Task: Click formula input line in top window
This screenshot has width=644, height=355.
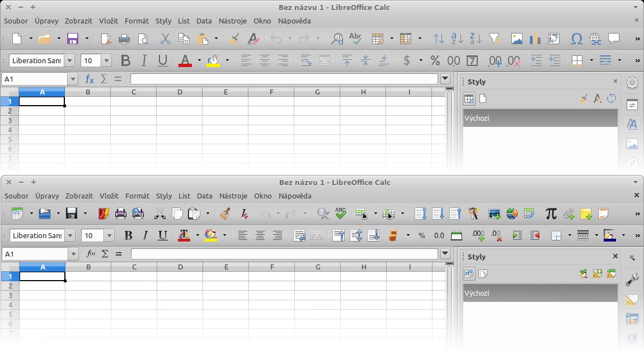Action: tap(284, 79)
